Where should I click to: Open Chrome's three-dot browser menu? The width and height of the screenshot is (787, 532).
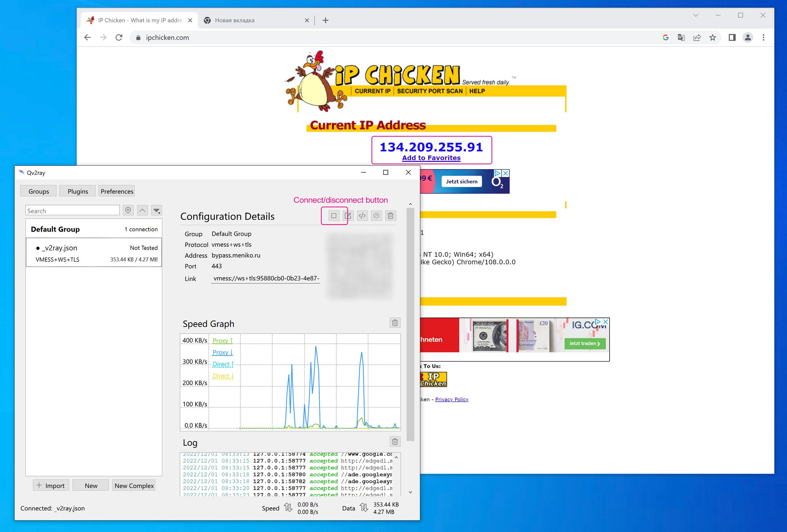click(764, 37)
